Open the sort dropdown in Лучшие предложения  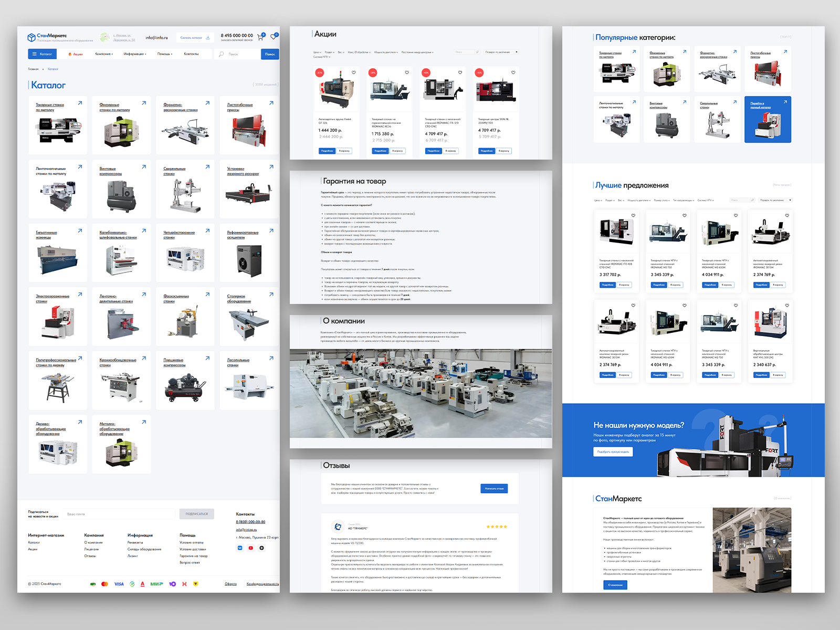coord(775,200)
